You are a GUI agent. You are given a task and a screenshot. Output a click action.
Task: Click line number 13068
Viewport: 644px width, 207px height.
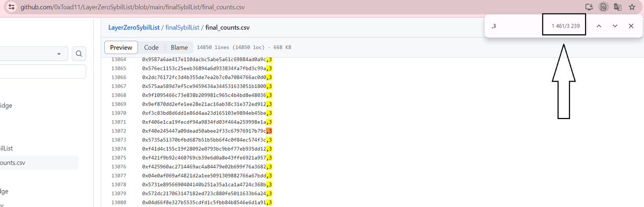[x=118, y=95]
